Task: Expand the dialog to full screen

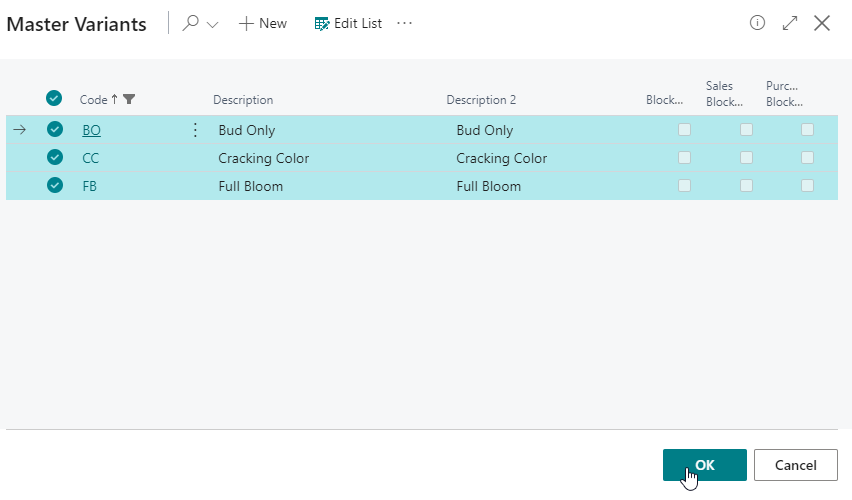Action: tap(790, 23)
